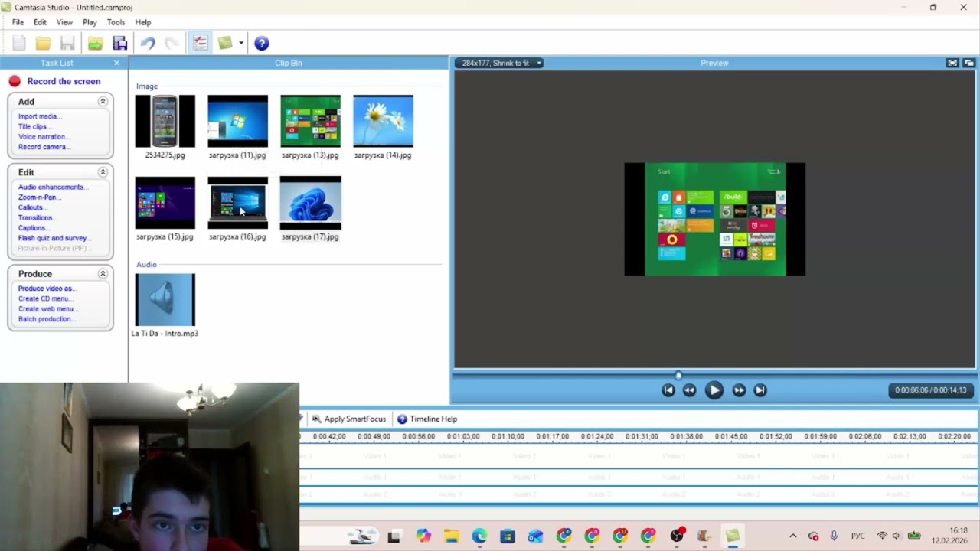Toggle the Task List panel toolbar button
This screenshot has width=980, height=551.
201,44
